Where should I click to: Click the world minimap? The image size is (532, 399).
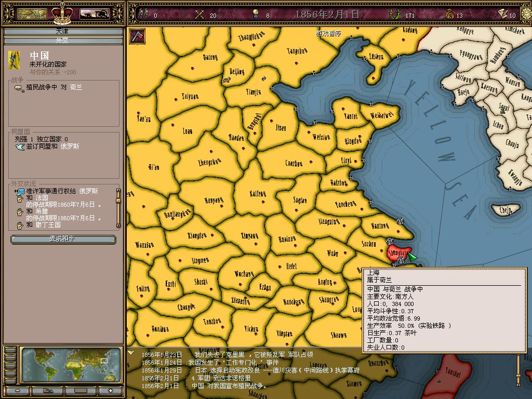71,365
